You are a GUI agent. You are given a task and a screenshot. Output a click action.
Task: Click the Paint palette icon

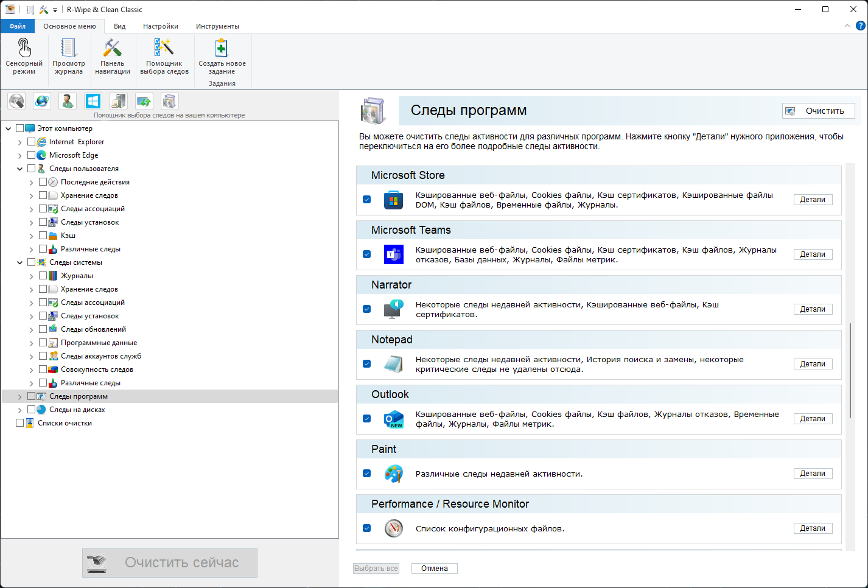click(394, 474)
